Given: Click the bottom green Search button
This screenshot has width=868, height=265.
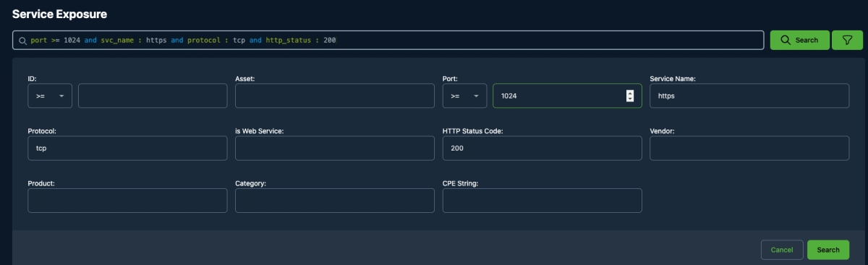Looking at the screenshot, I should 828,250.
